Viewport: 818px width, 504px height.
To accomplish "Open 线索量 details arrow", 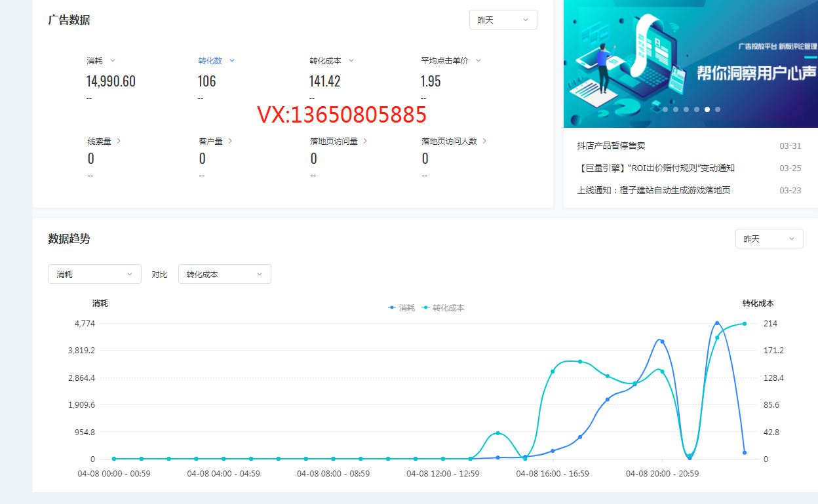I will [x=119, y=141].
